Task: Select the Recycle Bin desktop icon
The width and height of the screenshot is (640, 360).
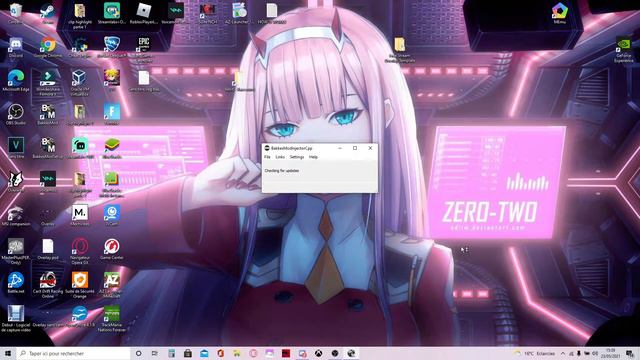Action: coord(16,13)
